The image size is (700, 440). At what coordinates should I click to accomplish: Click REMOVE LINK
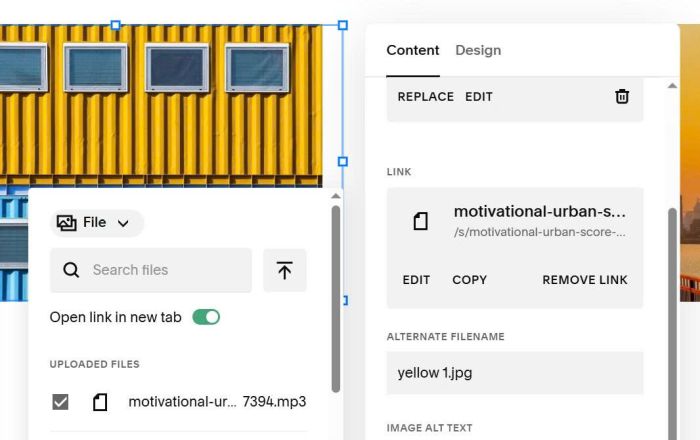pos(585,280)
